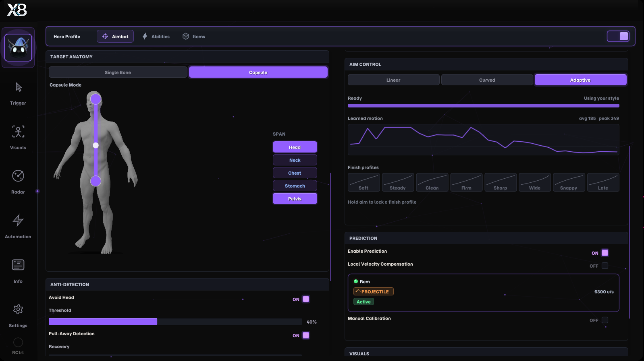Select Stomach in Span list

295,186
